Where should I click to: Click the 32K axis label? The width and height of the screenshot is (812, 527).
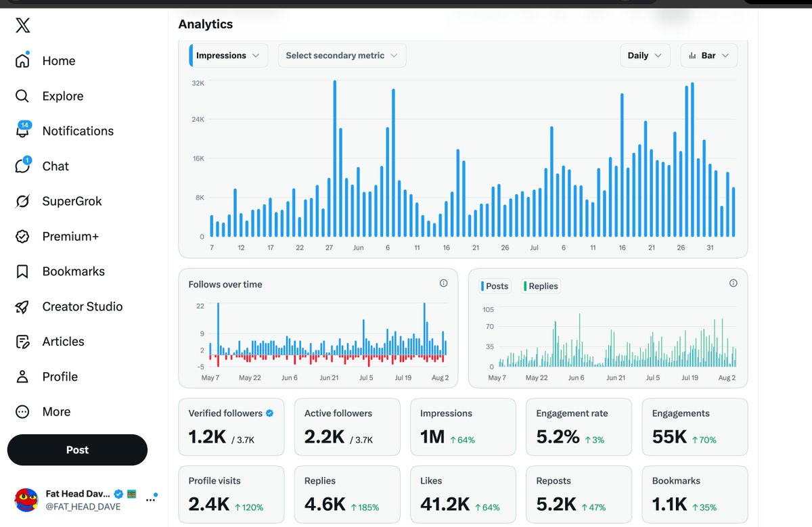(x=198, y=83)
